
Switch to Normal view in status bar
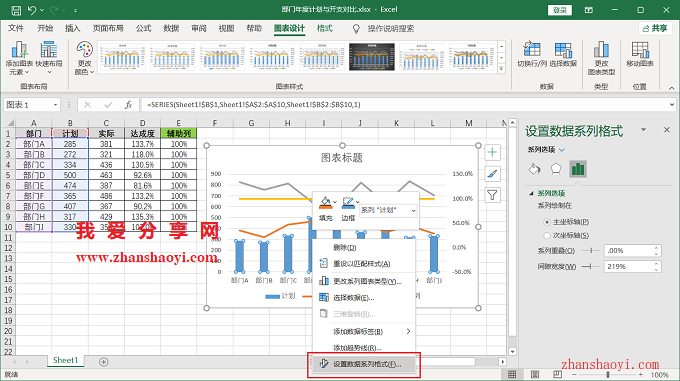pos(512,374)
